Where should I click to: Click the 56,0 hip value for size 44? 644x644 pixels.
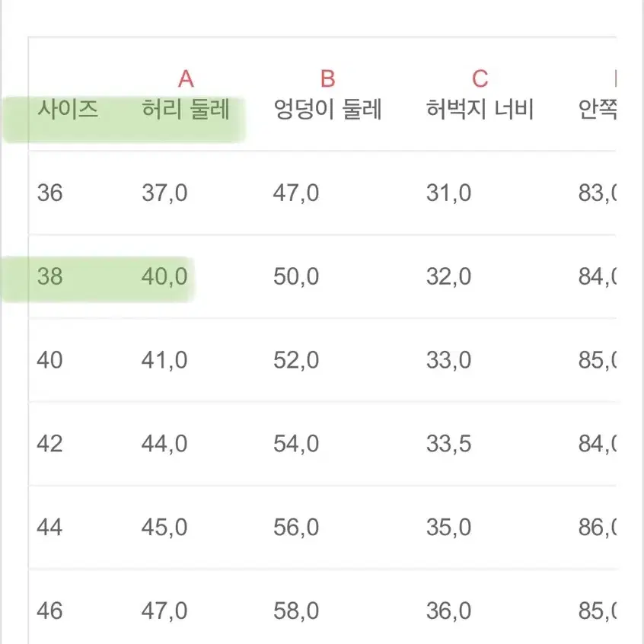296,527
